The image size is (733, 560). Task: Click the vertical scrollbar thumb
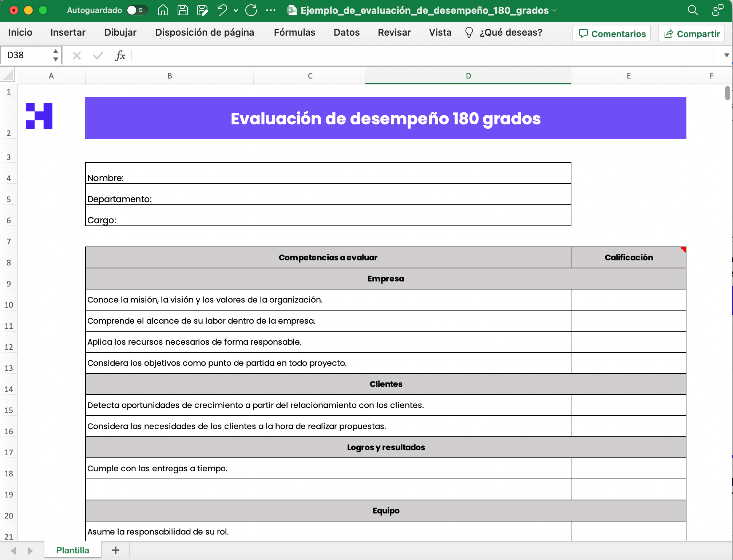coord(727,92)
